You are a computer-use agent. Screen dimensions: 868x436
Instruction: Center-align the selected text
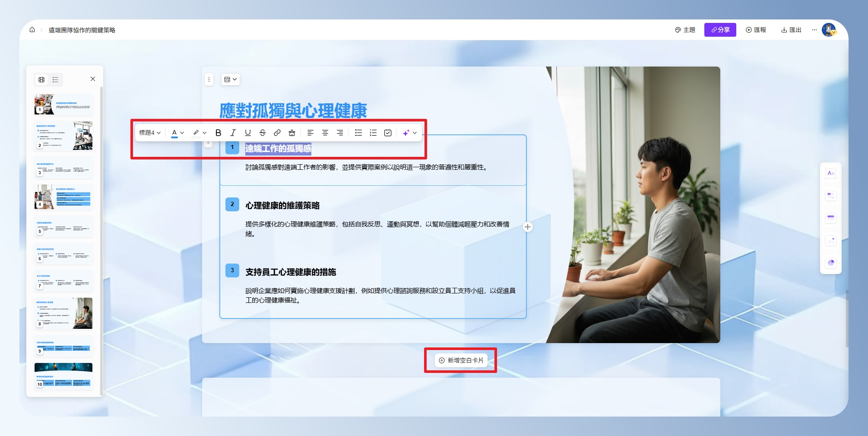click(325, 133)
